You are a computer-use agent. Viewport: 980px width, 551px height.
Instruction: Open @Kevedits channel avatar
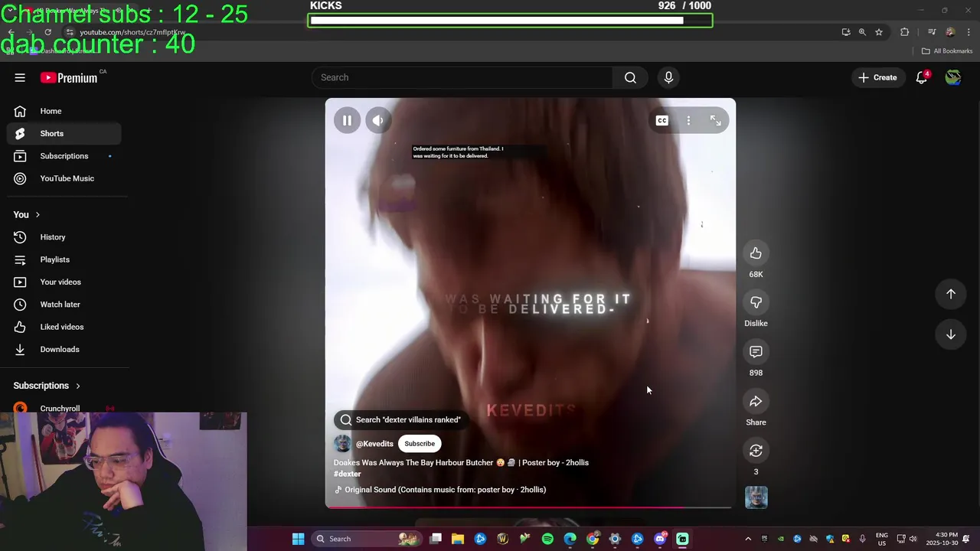coord(342,444)
